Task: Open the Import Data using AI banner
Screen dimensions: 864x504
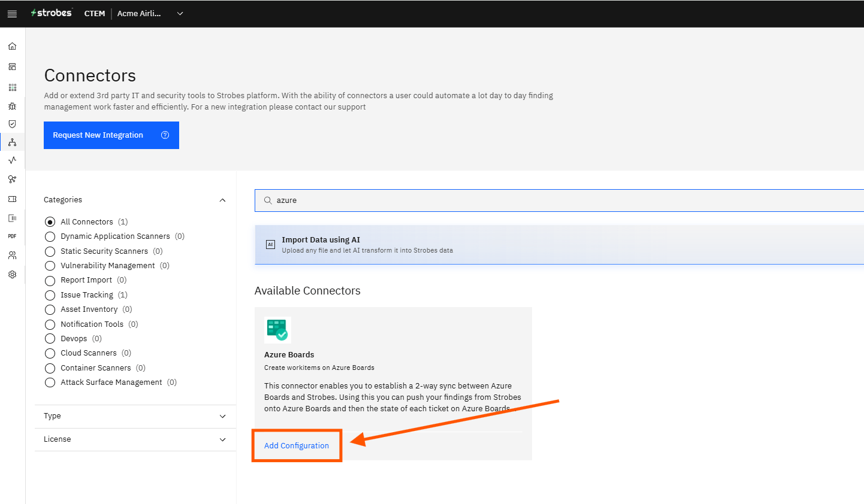Action: click(559, 245)
